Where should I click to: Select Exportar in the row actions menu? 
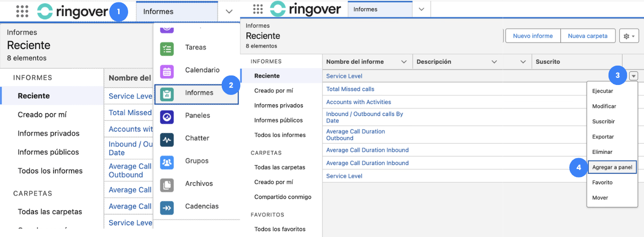click(x=603, y=137)
